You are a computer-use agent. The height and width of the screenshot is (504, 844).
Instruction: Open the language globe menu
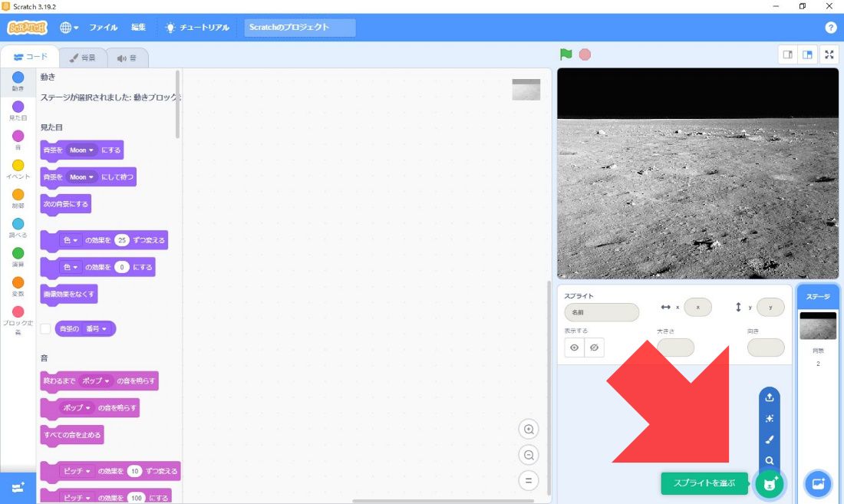coord(69,28)
